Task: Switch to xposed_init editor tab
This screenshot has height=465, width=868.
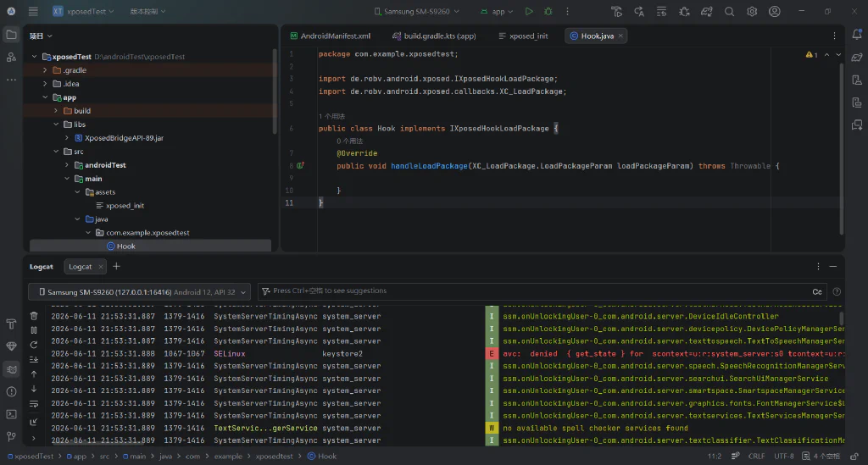Action: click(523, 36)
